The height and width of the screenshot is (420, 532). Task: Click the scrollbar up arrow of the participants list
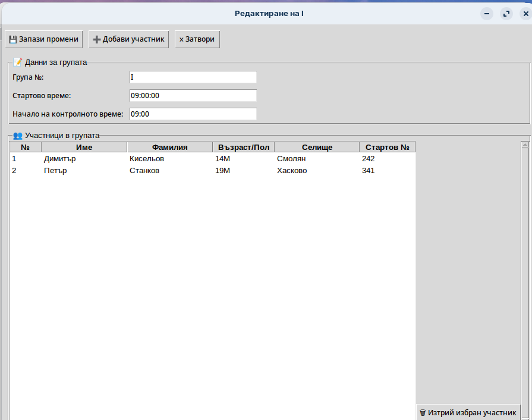pos(524,145)
